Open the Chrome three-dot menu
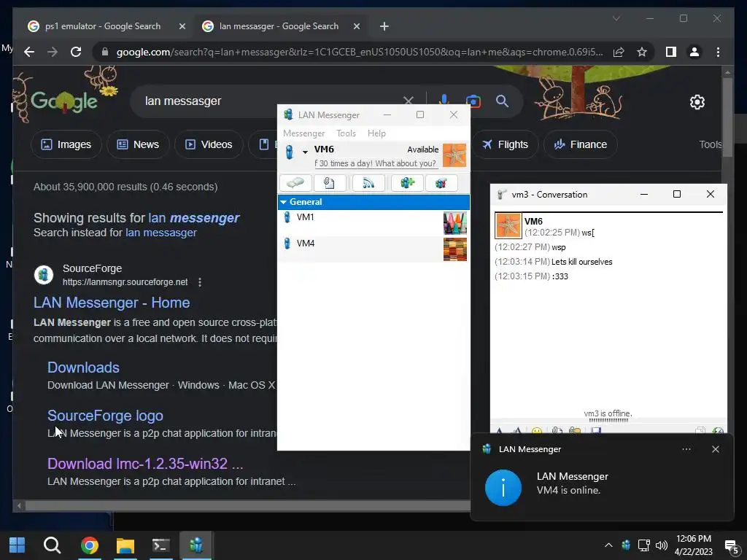Image resolution: width=747 pixels, height=560 pixels. pyautogui.click(x=718, y=52)
